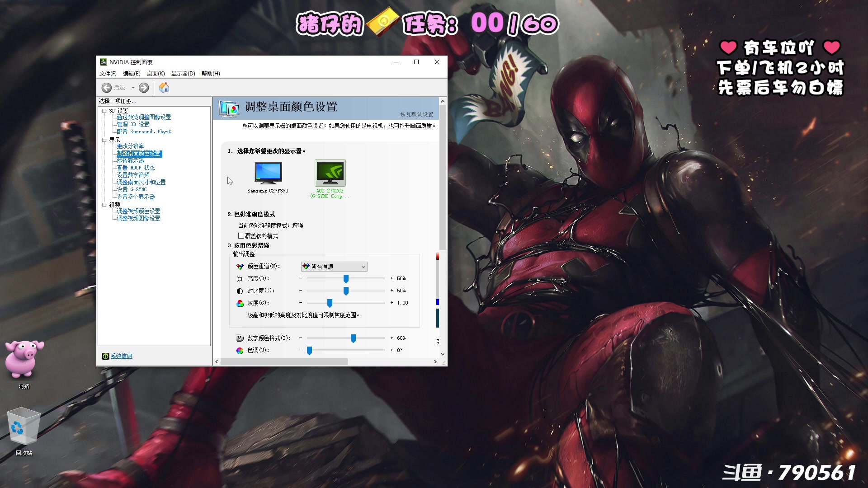The height and width of the screenshot is (488, 868).
Task: Open 设置 G-SYNC task
Action: pyautogui.click(x=132, y=189)
